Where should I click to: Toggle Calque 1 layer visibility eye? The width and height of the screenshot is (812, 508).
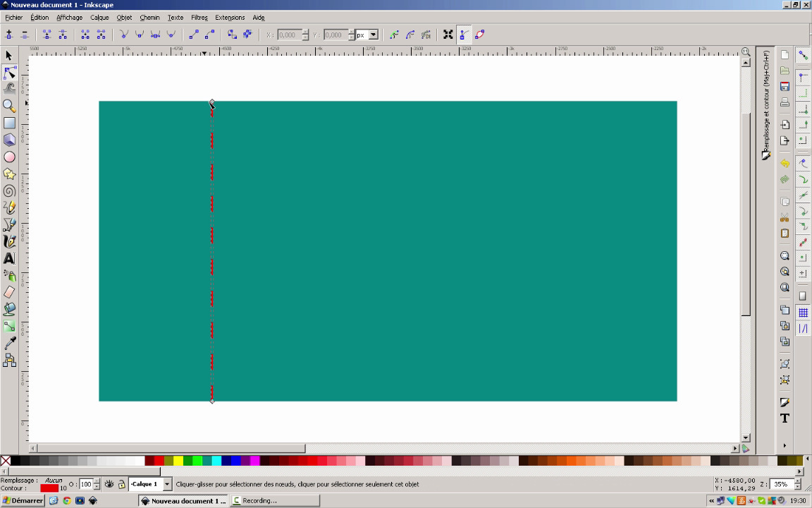[109, 485]
